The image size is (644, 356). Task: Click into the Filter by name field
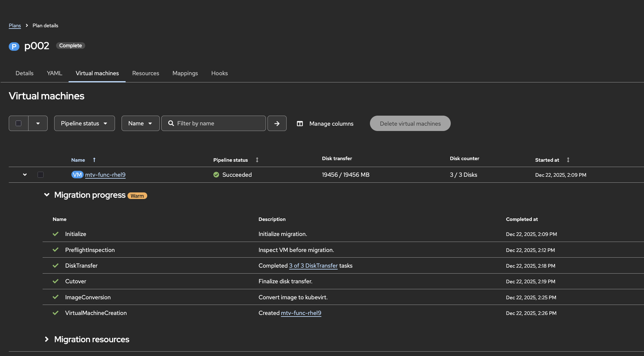pos(219,123)
